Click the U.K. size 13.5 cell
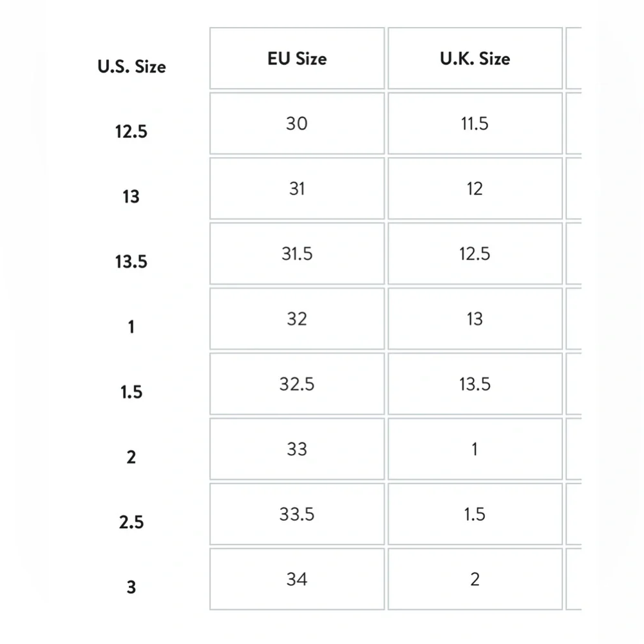 [x=475, y=384]
